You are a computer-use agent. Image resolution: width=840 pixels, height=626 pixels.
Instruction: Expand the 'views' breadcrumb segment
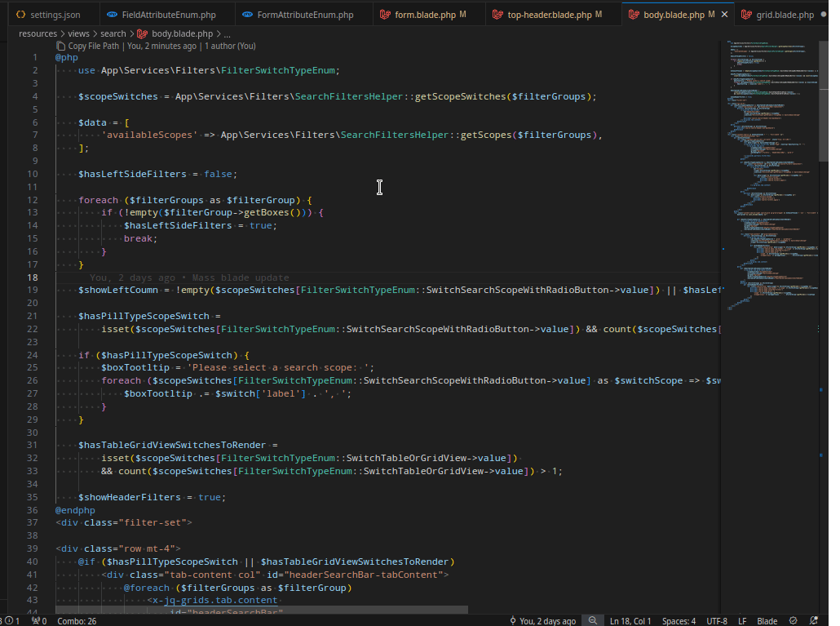click(x=78, y=33)
